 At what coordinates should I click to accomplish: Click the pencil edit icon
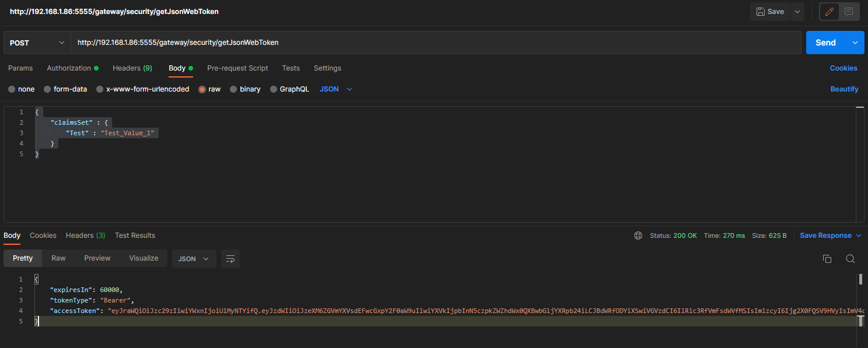pyautogui.click(x=829, y=12)
